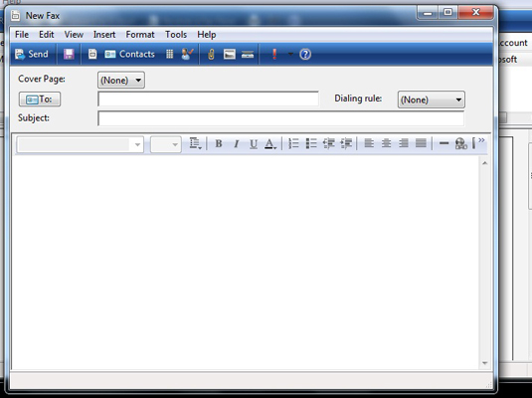Click into the To recipient field

point(208,99)
